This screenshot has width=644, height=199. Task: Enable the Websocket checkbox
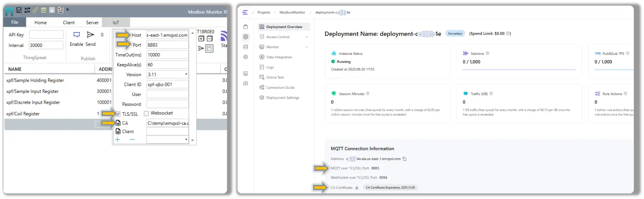tap(147, 113)
